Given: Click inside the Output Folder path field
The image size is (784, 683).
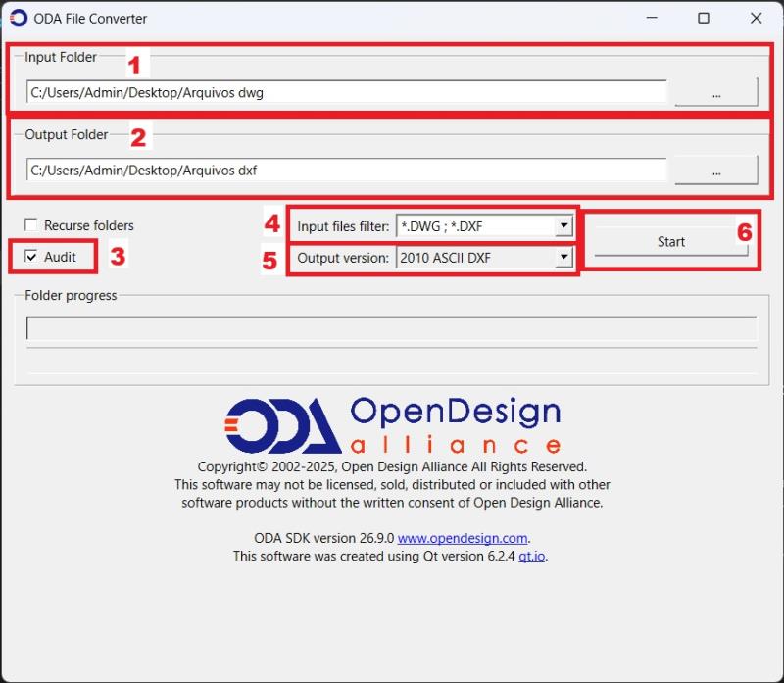Looking at the screenshot, I should click(345, 171).
